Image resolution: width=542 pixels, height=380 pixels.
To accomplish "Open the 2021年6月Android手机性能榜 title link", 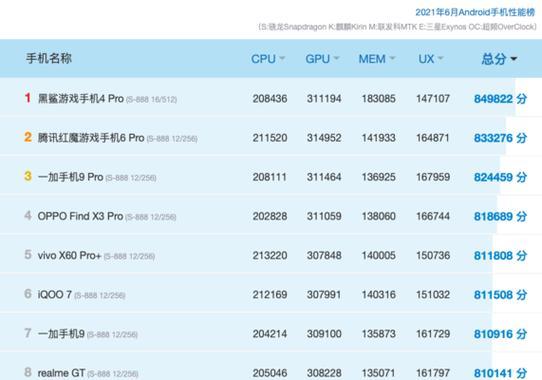I will coord(475,12).
